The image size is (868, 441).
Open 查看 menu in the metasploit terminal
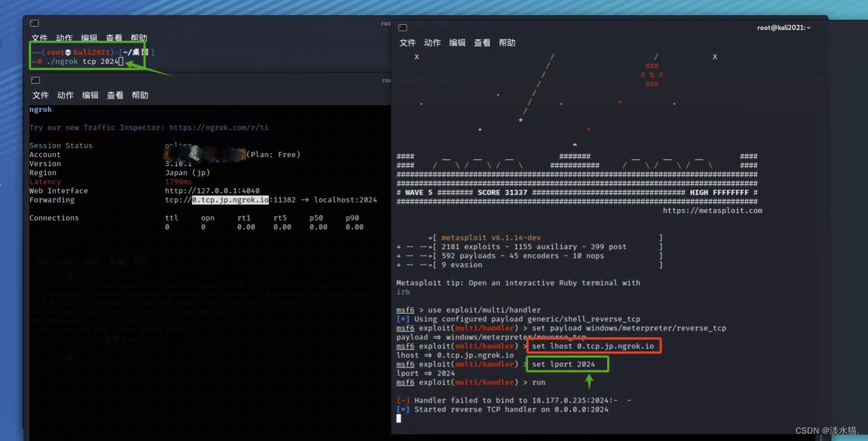(x=482, y=43)
